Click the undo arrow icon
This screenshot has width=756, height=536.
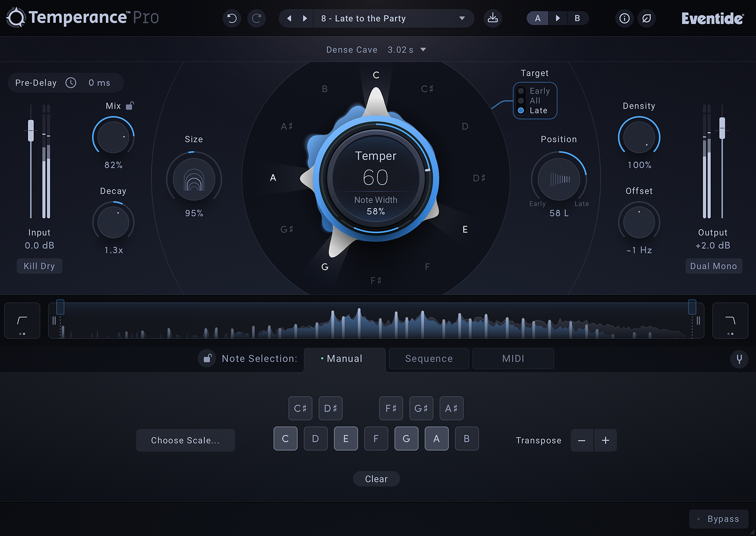pyautogui.click(x=232, y=18)
